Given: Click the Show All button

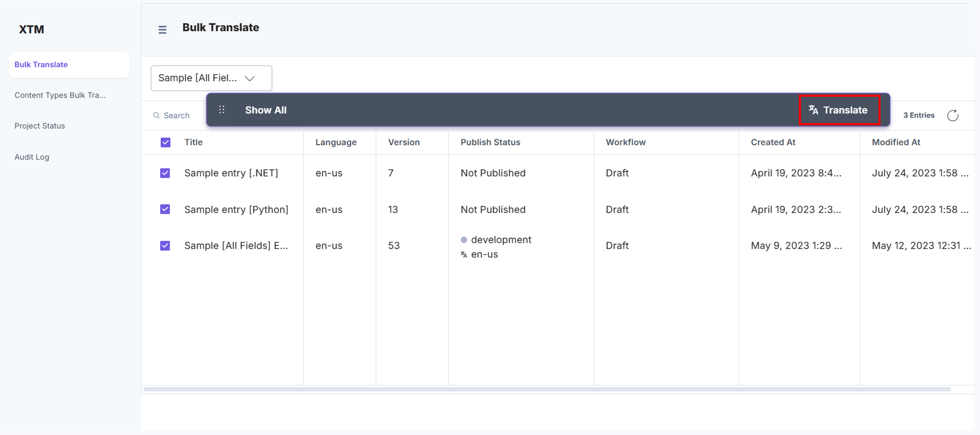Looking at the screenshot, I should pyautogui.click(x=266, y=110).
